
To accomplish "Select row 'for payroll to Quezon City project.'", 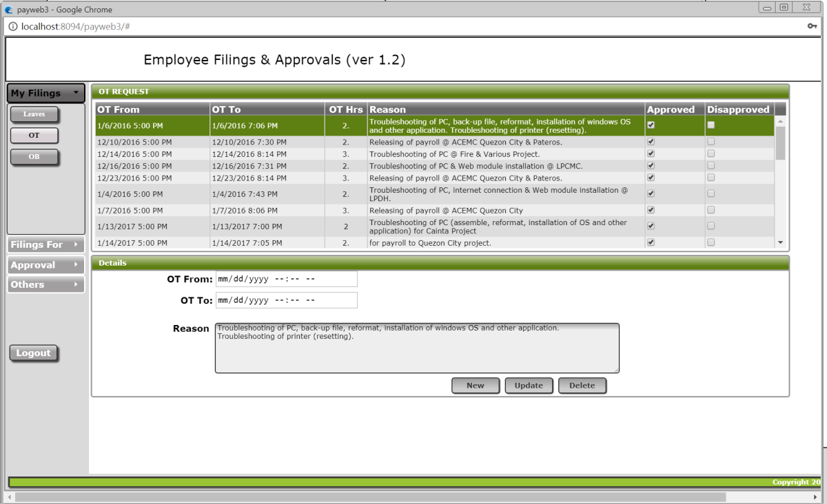I will coord(435,242).
